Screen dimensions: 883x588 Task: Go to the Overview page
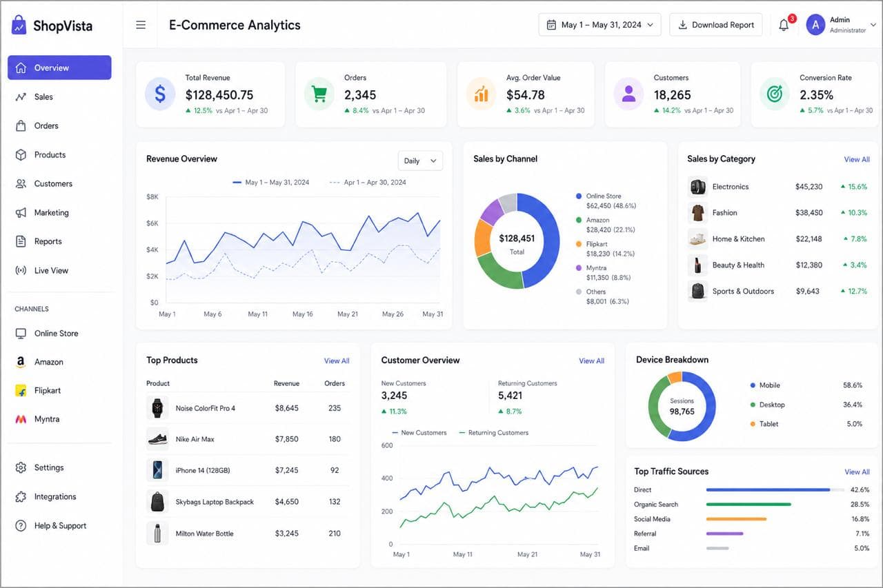pyautogui.click(x=59, y=68)
